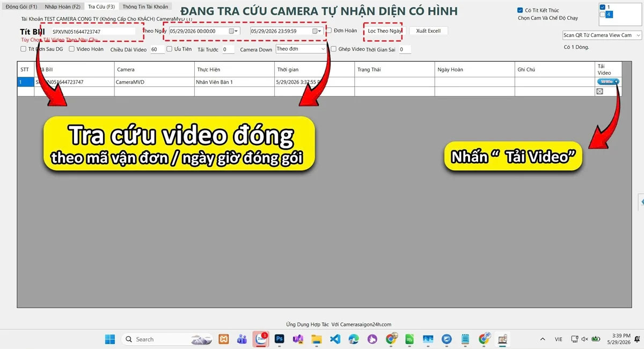The height and width of the screenshot is (349, 644).
Task: Click the Tải Video button in row 1
Action: [608, 82]
